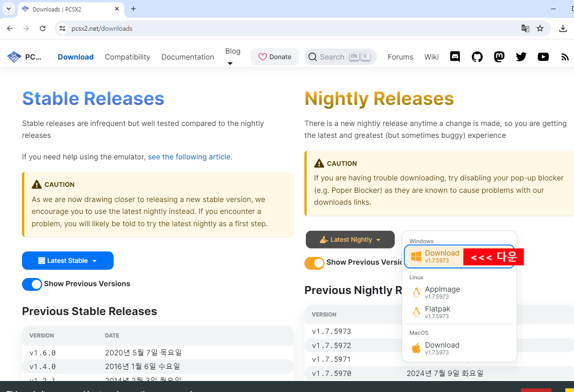574x392 pixels.
Task: Bookmark this page with star icon
Action: [x=540, y=28]
